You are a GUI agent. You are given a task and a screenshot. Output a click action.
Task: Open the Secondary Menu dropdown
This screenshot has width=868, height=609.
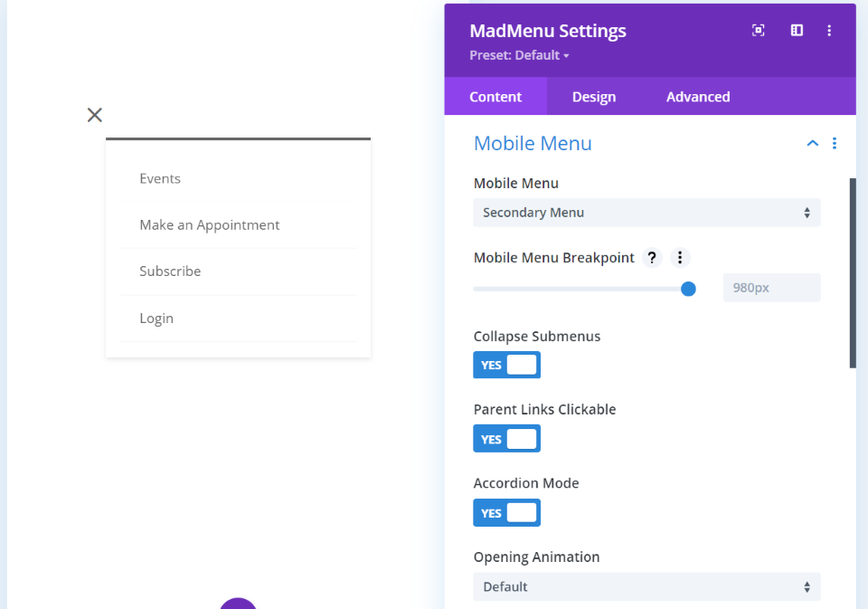(x=646, y=213)
